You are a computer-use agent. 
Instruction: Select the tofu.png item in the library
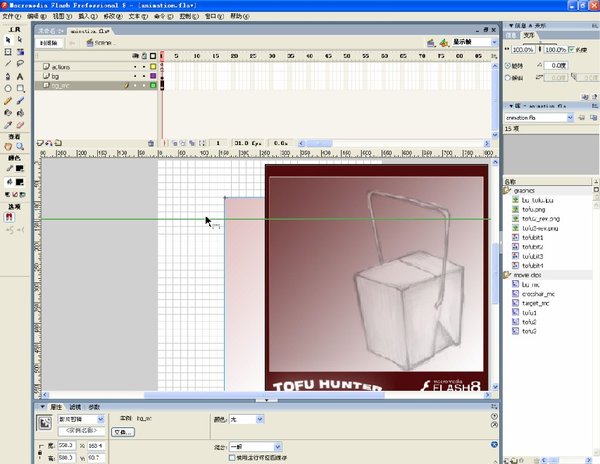click(533, 208)
